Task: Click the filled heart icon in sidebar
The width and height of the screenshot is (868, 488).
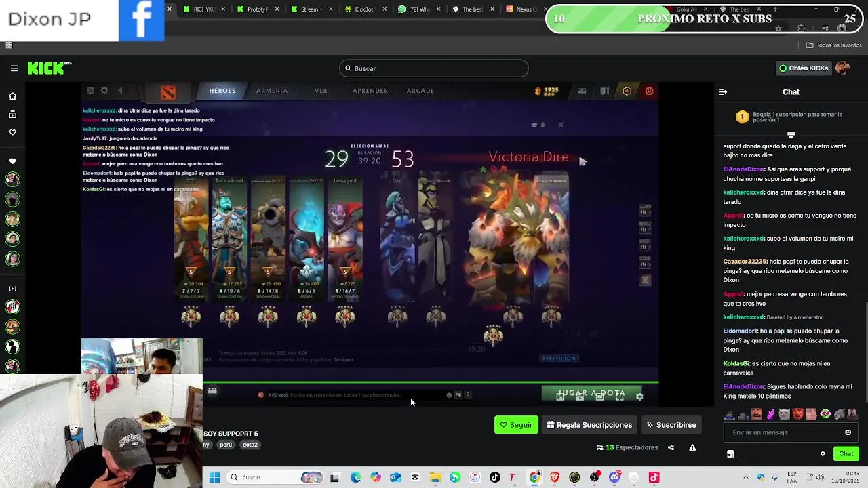Action: point(12,161)
